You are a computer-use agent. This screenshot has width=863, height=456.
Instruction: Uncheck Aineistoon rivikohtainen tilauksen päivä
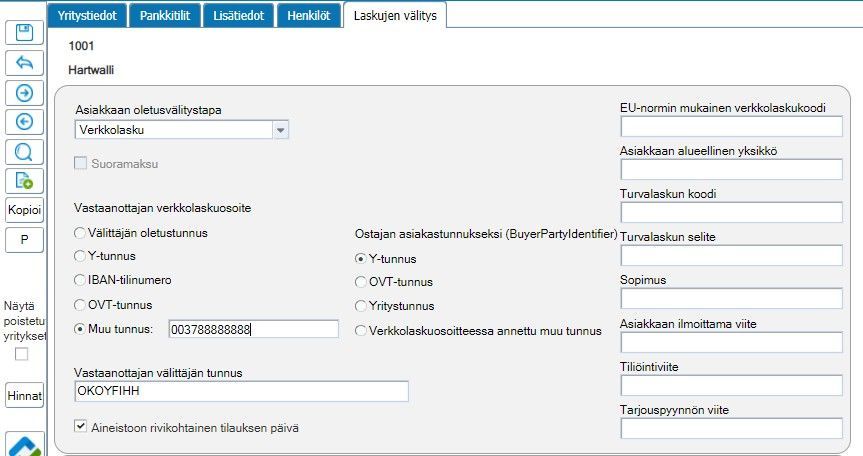point(82,427)
